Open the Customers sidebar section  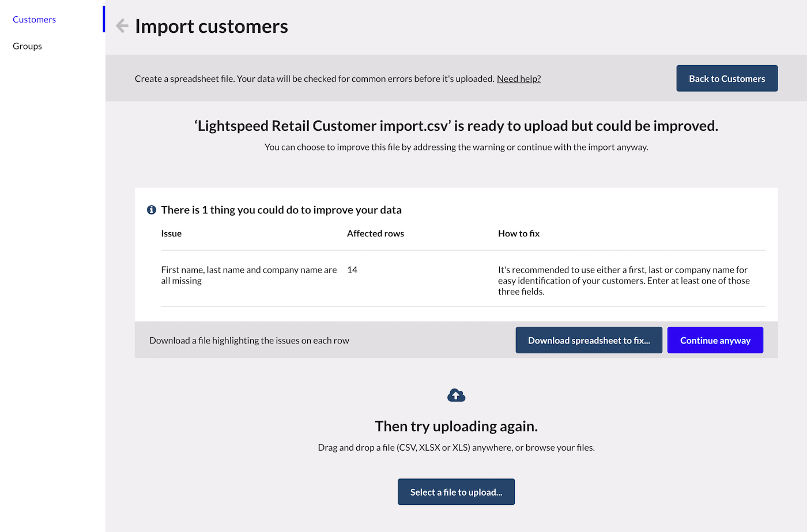[x=34, y=20]
